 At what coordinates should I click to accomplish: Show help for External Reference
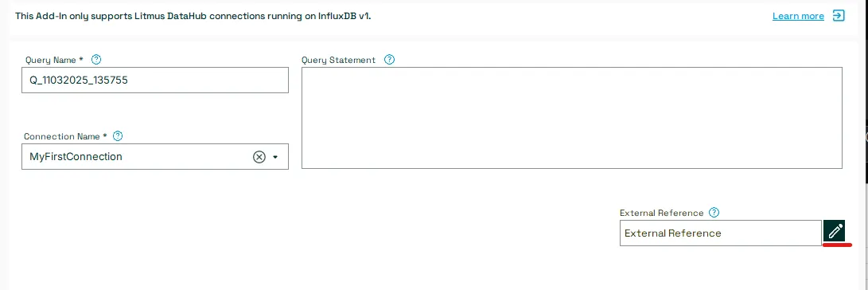click(714, 213)
